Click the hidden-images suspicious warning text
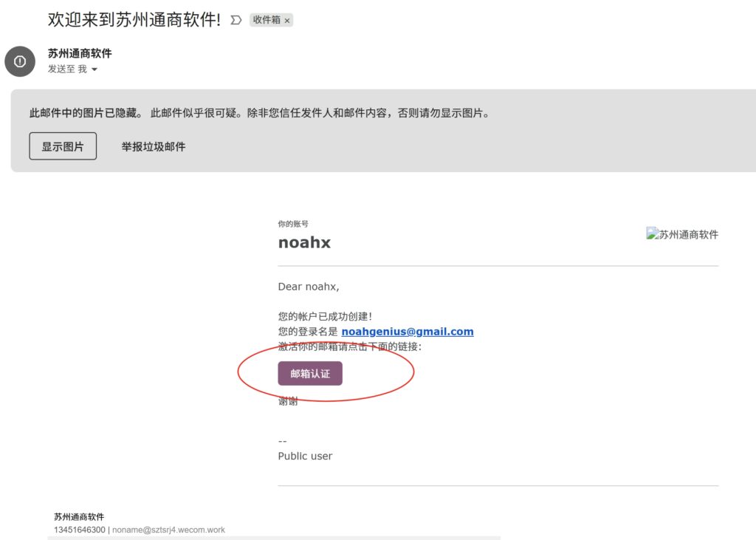 pos(259,113)
